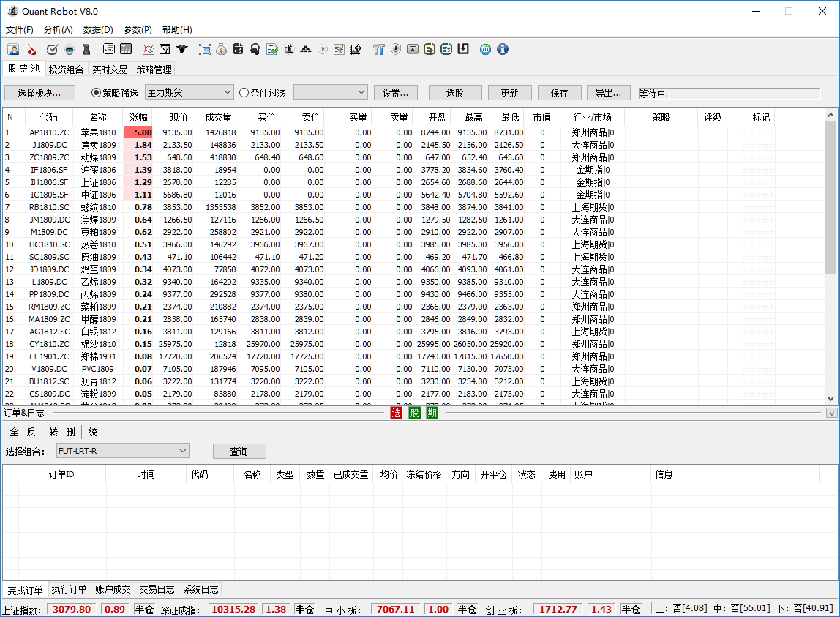Click the 查询 button

click(x=239, y=452)
